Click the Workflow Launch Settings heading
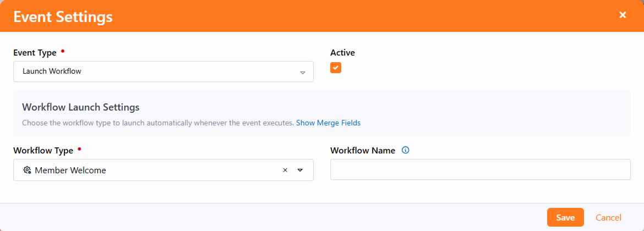 pyautogui.click(x=80, y=107)
